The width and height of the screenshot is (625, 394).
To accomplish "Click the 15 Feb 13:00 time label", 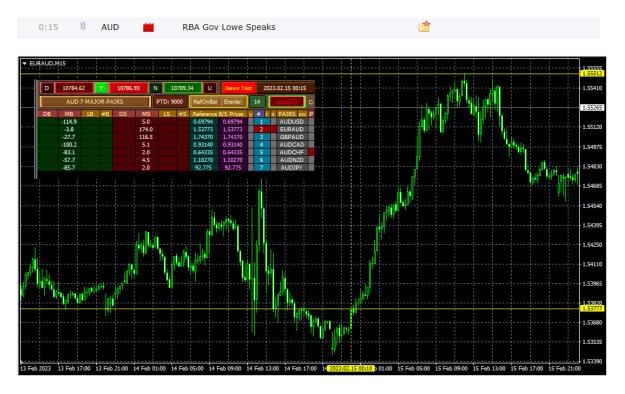I will click(x=489, y=368).
